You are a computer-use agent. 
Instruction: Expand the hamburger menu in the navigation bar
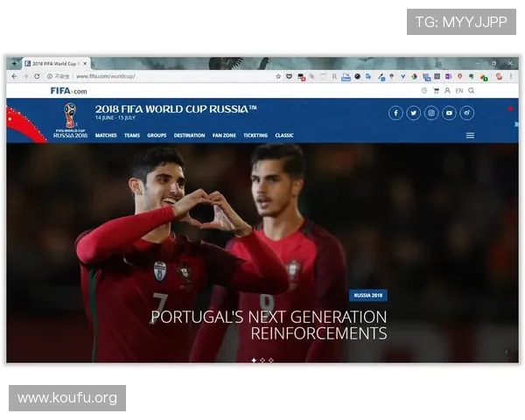pyautogui.click(x=470, y=136)
